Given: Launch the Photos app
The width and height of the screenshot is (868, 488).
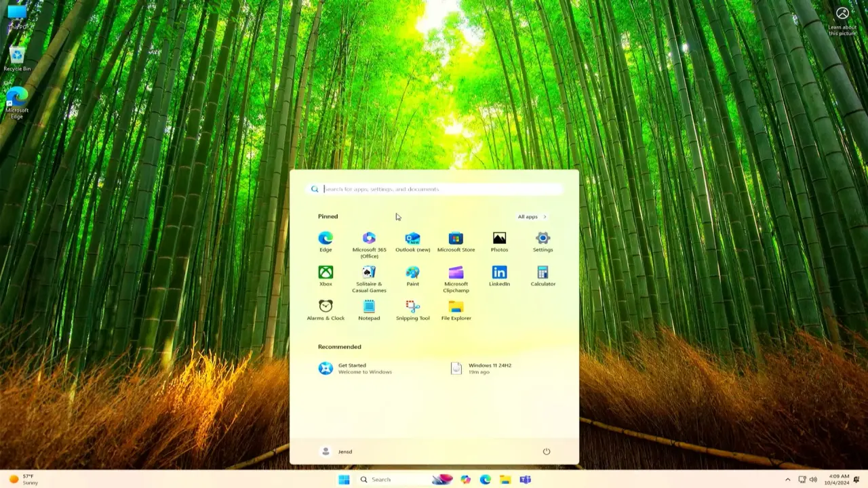Looking at the screenshot, I should pos(499,241).
